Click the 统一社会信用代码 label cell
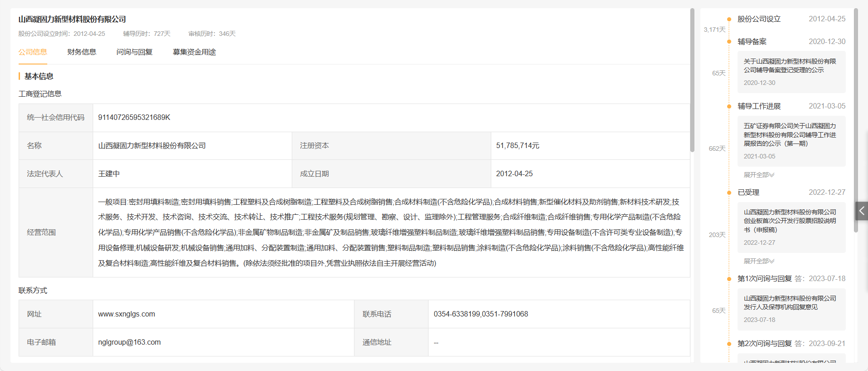 (x=56, y=118)
